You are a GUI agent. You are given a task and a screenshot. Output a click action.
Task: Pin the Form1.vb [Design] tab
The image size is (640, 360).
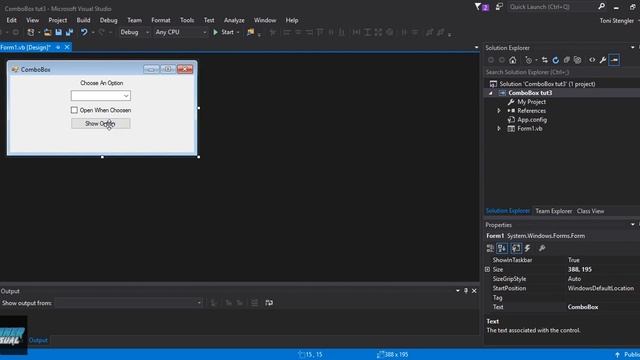click(x=58, y=47)
